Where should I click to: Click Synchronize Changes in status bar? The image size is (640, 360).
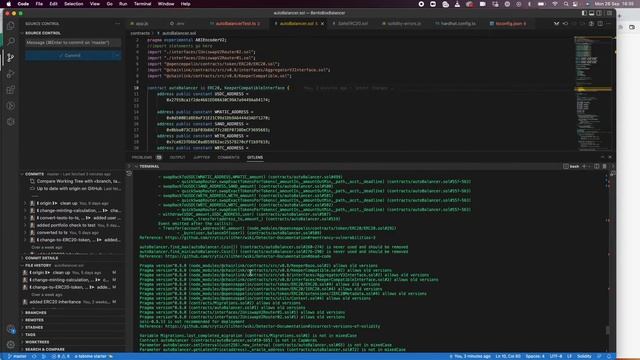(x=34, y=356)
